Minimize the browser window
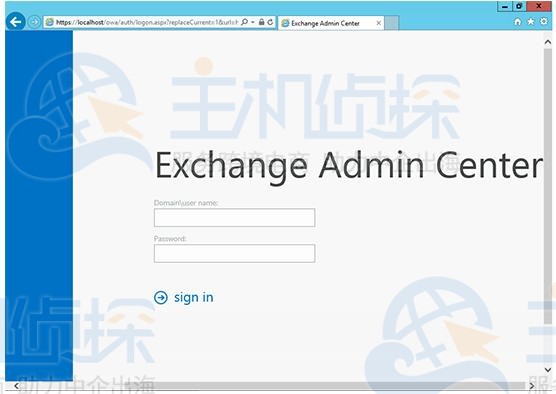The width and height of the screenshot is (556, 394). point(505,6)
